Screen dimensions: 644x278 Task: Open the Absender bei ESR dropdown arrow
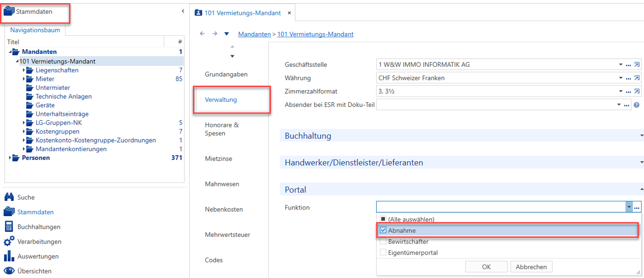[x=619, y=105]
